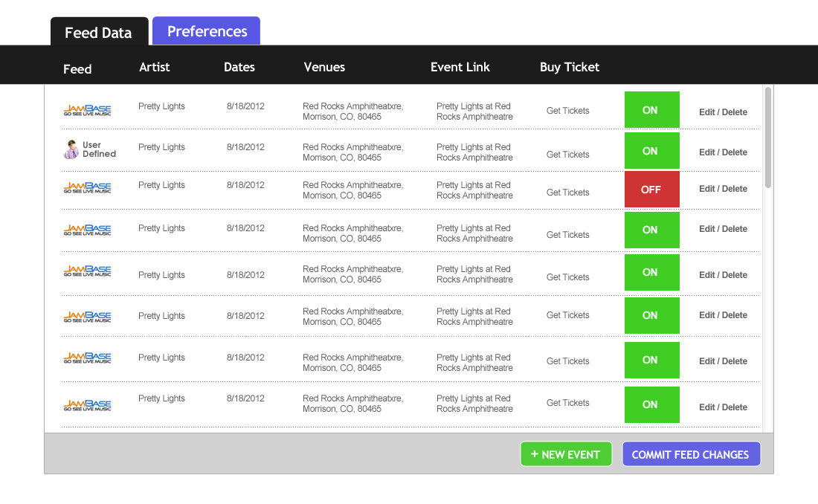
Task: Click Get Tickets in the last visible row
Action: (x=567, y=403)
